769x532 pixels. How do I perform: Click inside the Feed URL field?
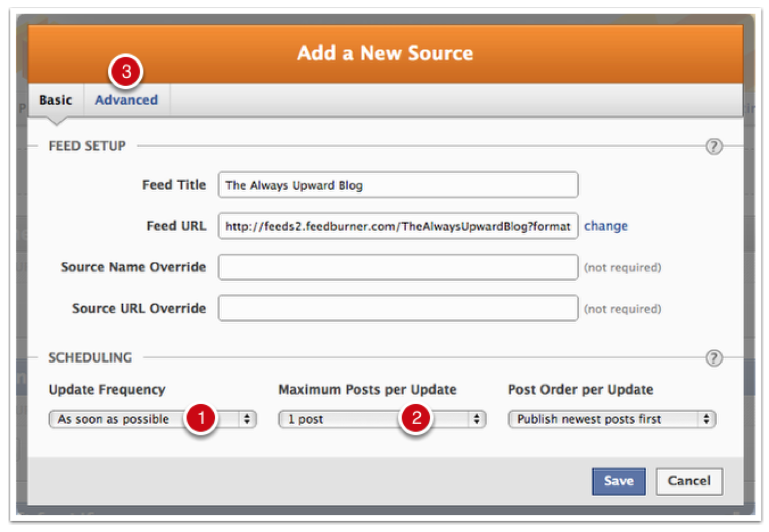[x=398, y=226]
